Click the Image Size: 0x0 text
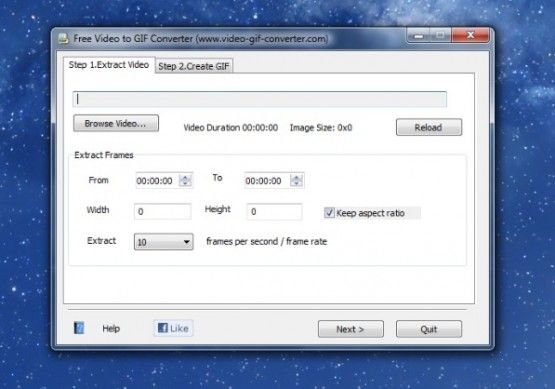 321,128
